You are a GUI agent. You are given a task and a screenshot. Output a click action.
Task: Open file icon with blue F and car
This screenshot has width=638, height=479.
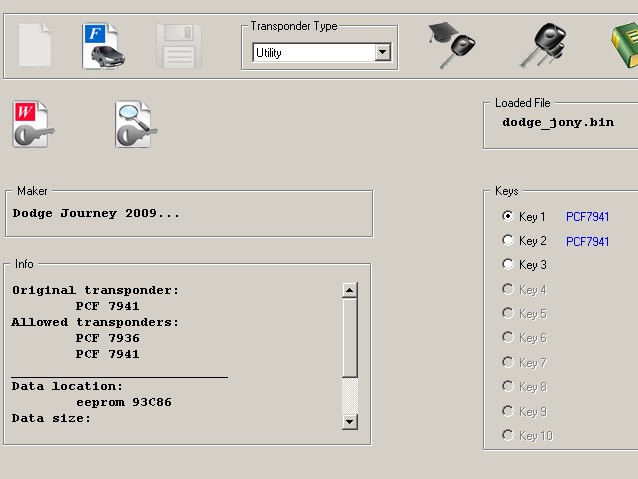[x=104, y=46]
